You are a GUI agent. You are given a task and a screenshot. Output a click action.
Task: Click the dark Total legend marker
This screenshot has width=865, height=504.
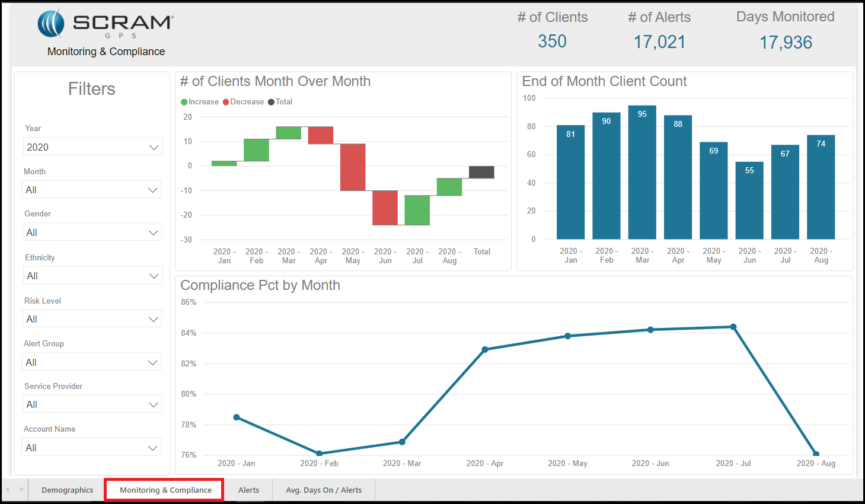(x=271, y=102)
